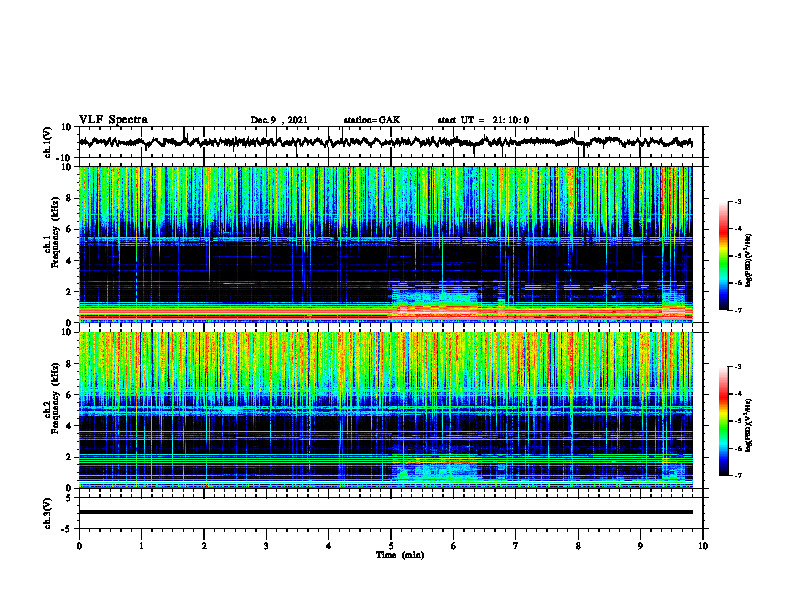Click the "station=GAK" header label
This screenshot has height=612, width=792.
(372, 120)
